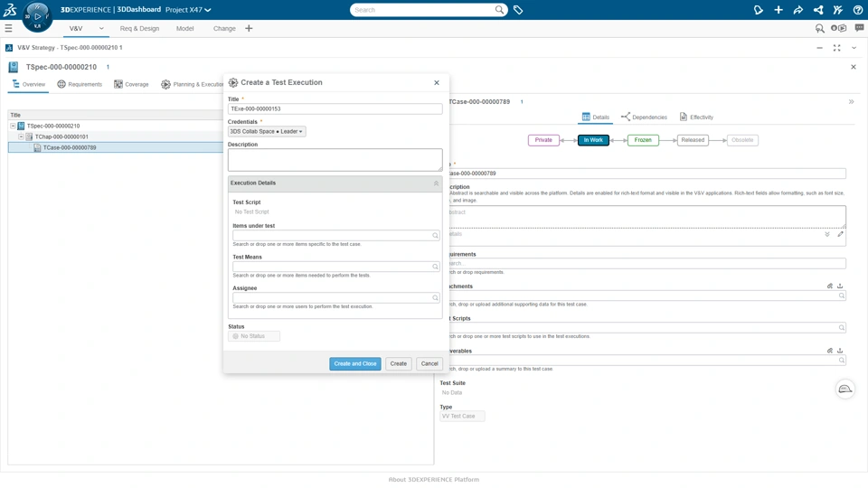Switch to Model tab

tap(184, 28)
